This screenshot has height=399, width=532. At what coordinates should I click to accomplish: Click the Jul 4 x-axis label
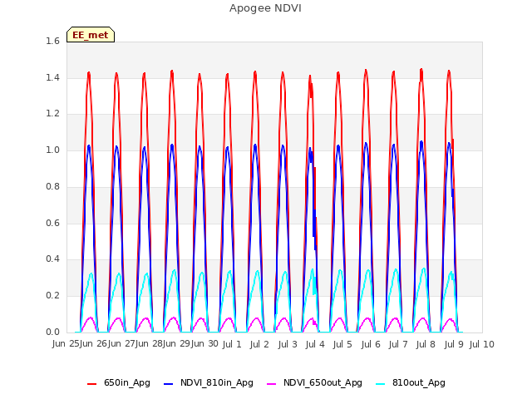(315, 344)
